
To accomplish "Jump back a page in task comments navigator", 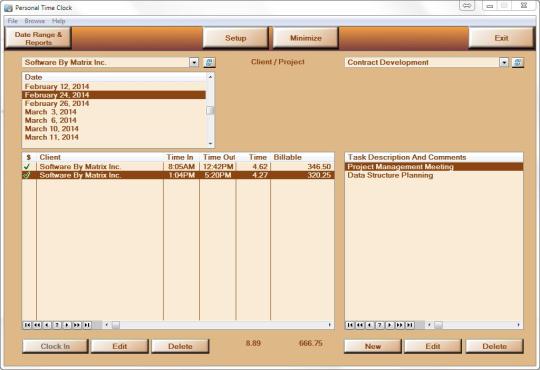I will click(x=360, y=325).
